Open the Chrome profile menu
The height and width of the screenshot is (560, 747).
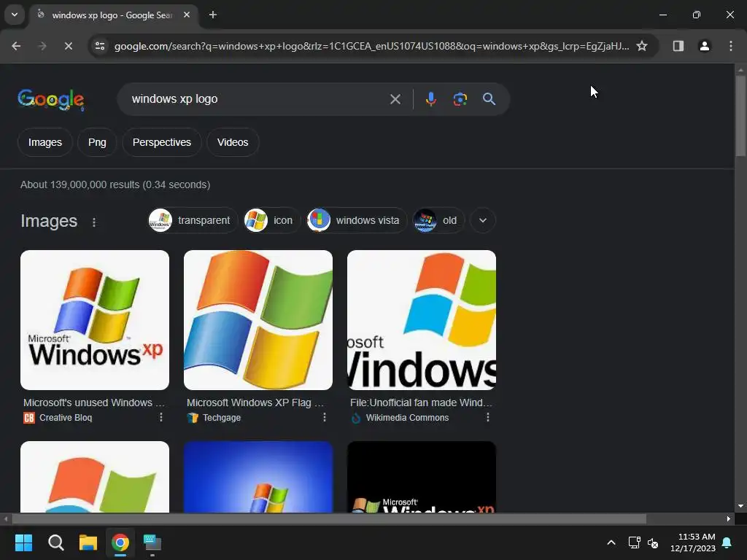pos(704,46)
